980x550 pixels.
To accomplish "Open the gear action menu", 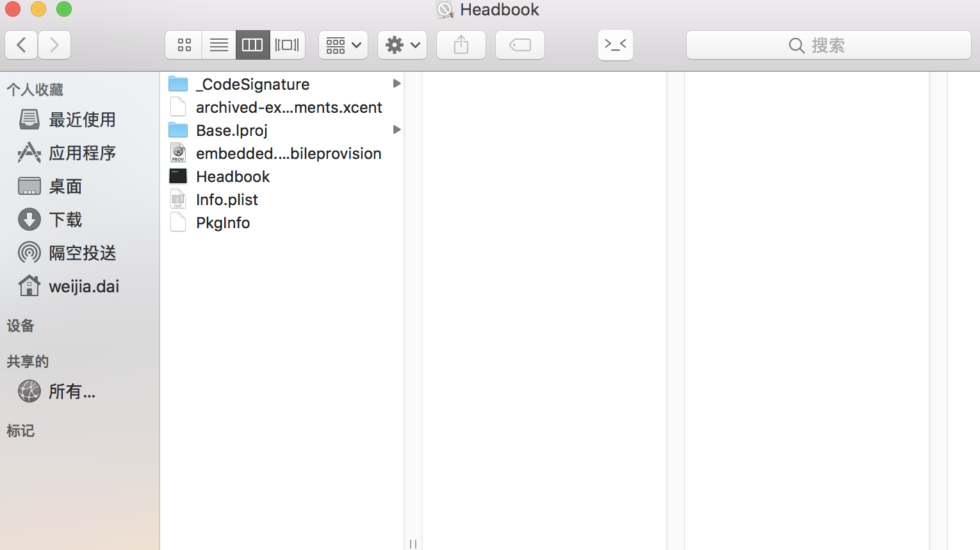I will 402,45.
